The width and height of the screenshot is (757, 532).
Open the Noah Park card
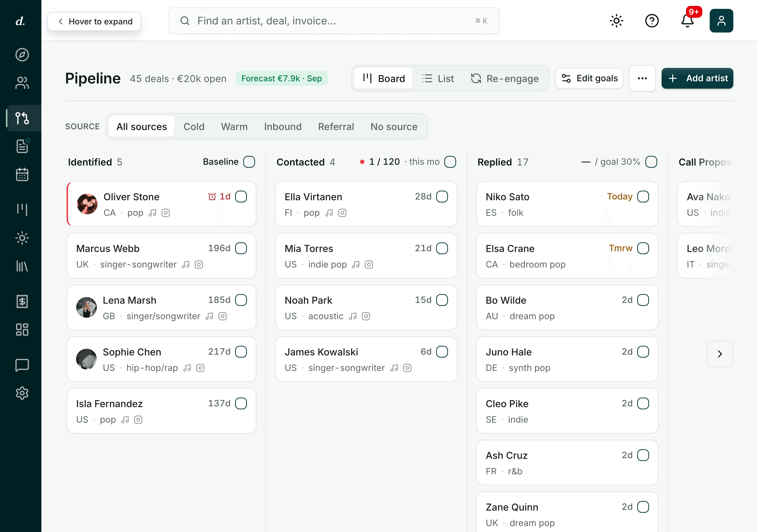366,308
